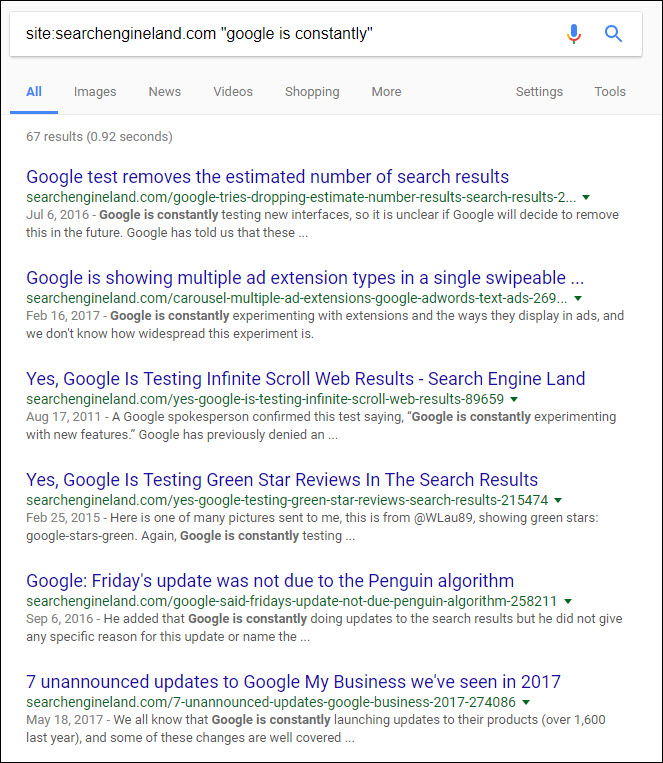This screenshot has height=763, width=663.
Task: Open the search Tools options
Action: tap(610, 92)
